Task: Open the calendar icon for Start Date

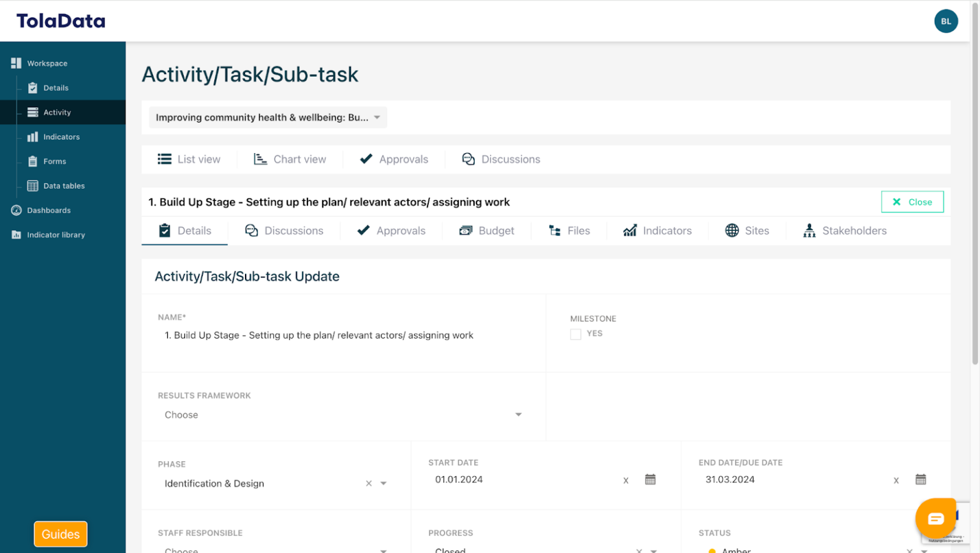Action: click(x=650, y=479)
